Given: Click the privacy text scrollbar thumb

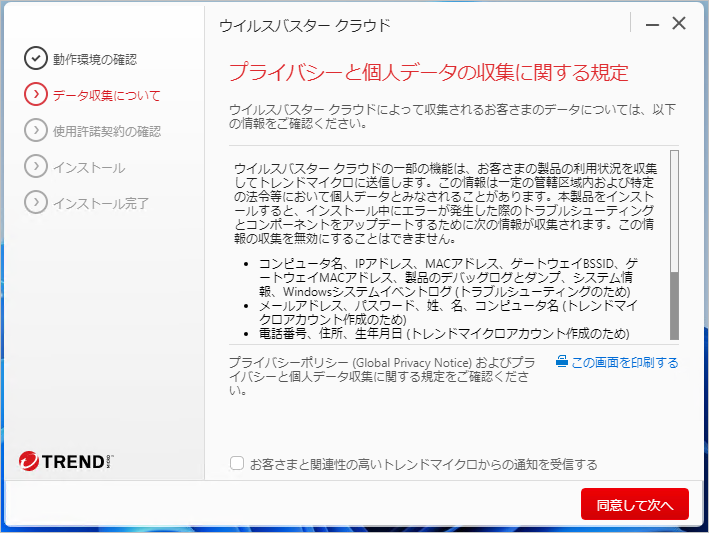Looking at the screenshot, I should coord(674,306).
